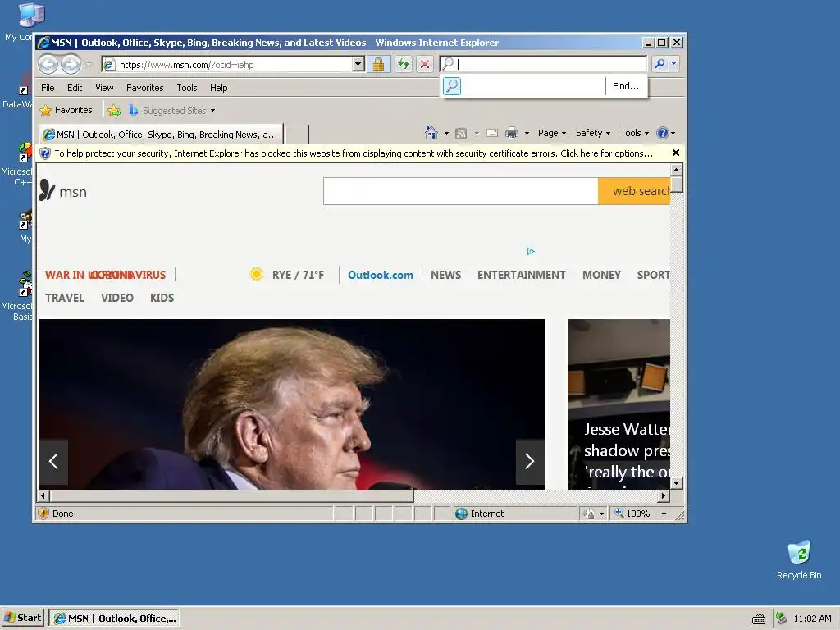Click in the MSN web search box
The image size is (840, 630).
[461, 191]
